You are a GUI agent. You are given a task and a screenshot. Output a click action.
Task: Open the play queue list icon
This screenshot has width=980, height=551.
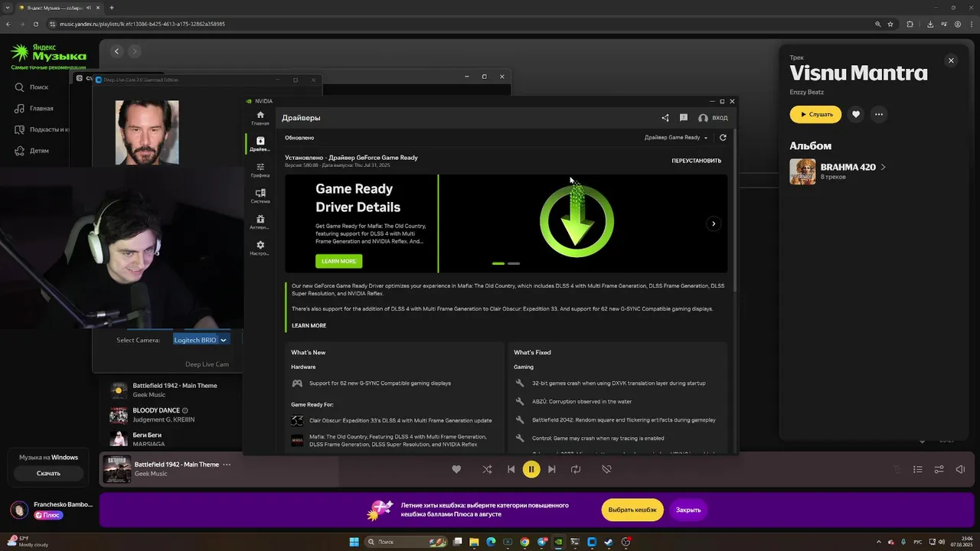pyautogui.click(x=917, y=469)
